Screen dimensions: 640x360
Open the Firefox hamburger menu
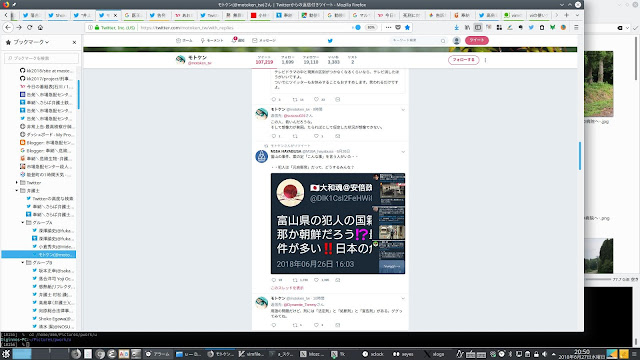tap(576, 27)
